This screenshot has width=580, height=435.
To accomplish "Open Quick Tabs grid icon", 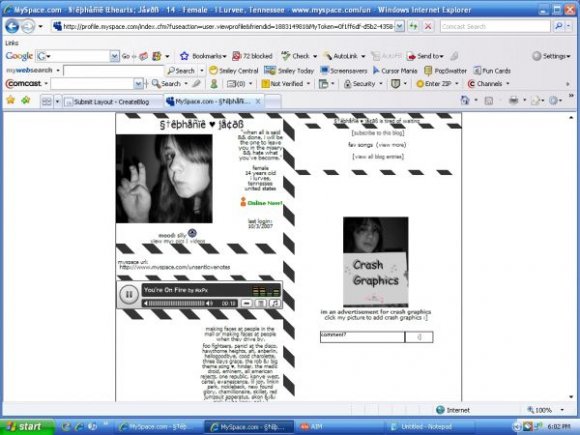I will [47, 101].
